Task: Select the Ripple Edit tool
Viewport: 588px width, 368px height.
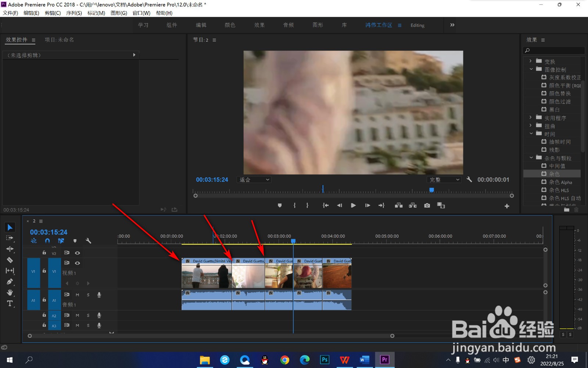Action: pyautogui.click(x=10, y=249)
